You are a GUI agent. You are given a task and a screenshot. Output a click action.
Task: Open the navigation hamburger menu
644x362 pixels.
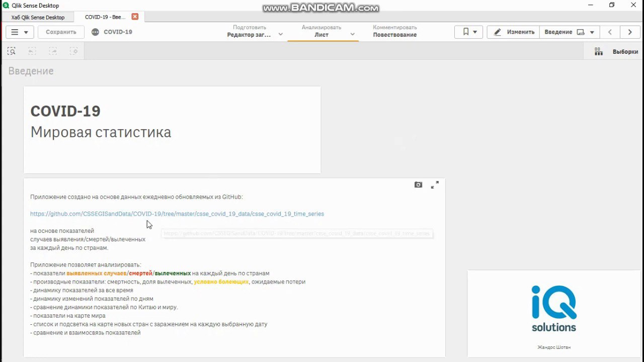click(20, 32)
